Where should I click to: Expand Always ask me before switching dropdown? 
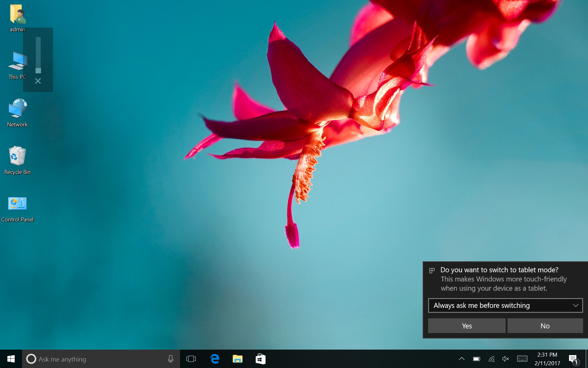coord(505,305)
